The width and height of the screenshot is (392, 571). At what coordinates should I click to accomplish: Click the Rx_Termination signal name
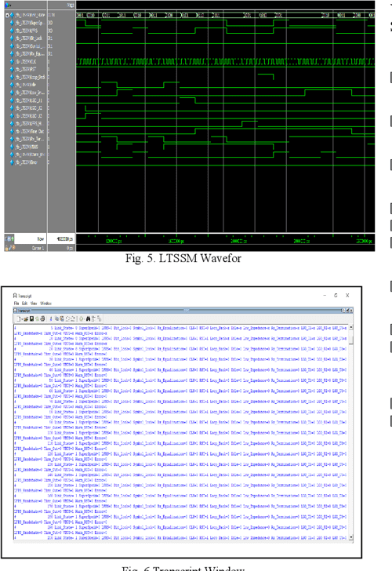pos(30,139)
